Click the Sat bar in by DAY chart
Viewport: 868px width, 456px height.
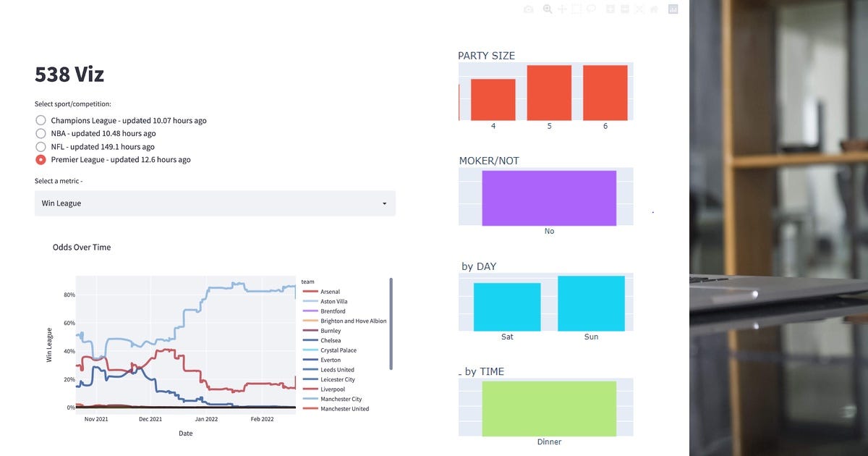click(506, 307)
